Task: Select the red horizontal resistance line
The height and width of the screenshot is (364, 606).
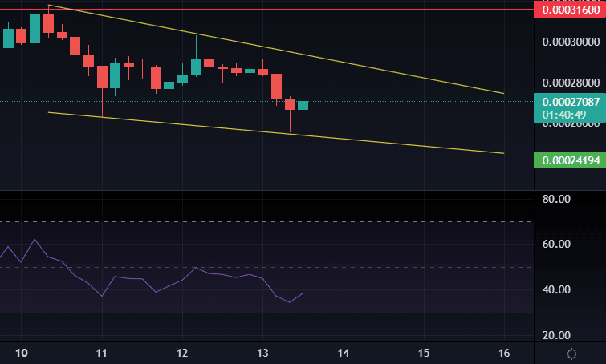Action: tap(266, 10)
